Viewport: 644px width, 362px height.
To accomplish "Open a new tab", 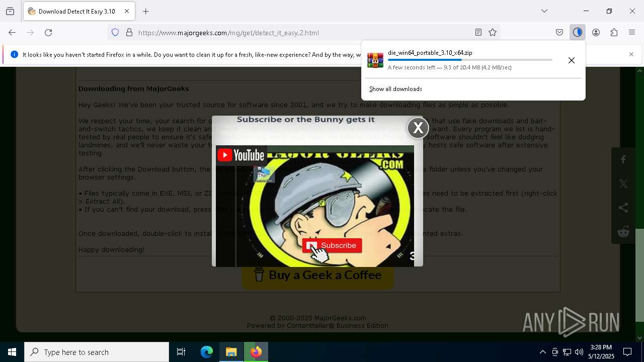I will point(146,11).
